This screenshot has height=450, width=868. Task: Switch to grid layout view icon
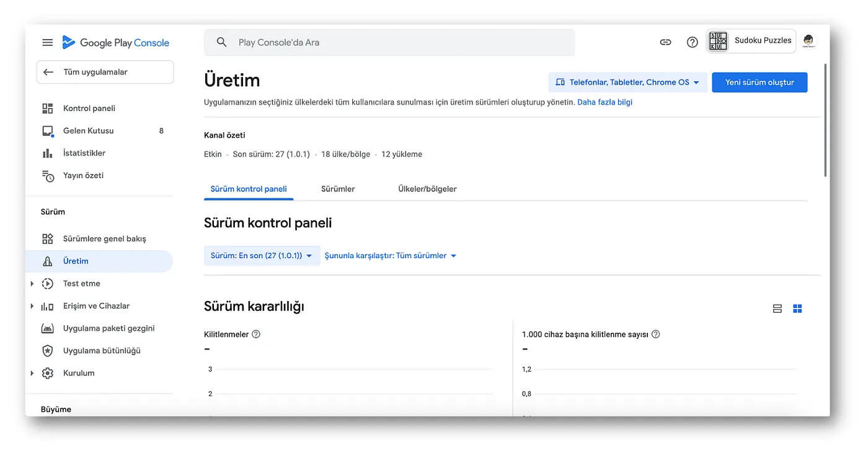[797, 308]
